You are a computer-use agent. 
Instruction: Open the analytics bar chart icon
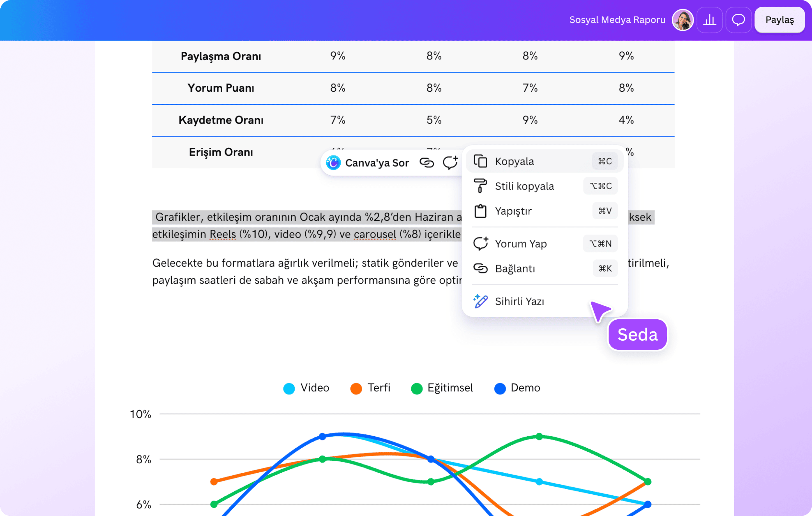(x=710, y=20)
